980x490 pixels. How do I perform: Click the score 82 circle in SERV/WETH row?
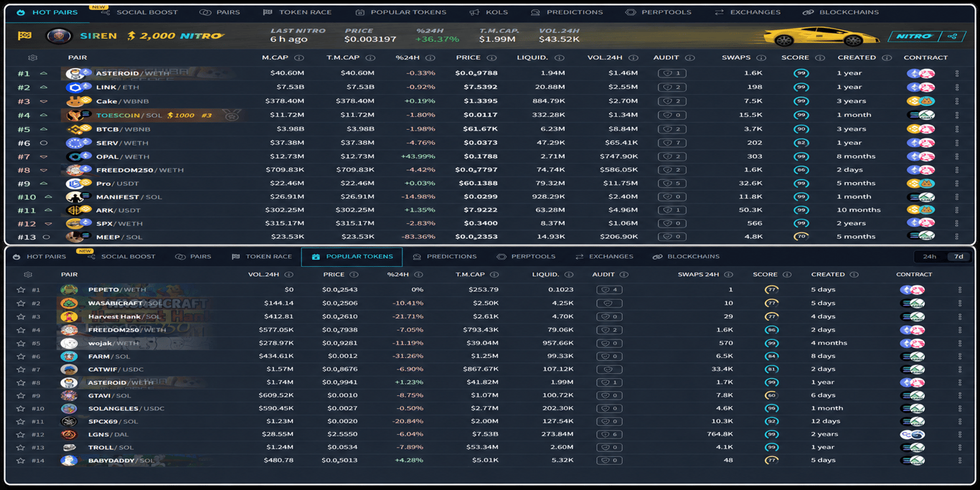(801, 143)
